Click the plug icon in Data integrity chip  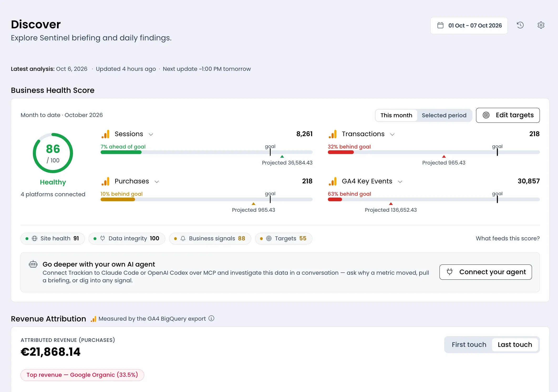102,238
